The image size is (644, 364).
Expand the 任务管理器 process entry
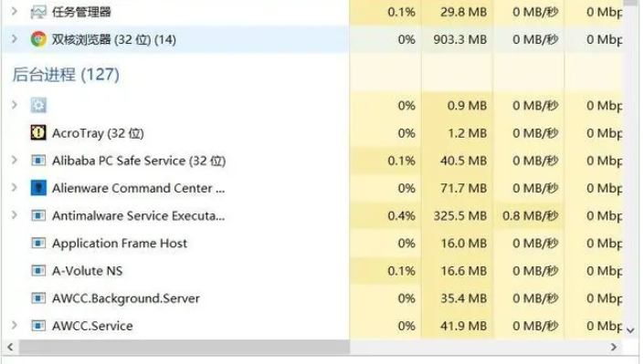15,11
